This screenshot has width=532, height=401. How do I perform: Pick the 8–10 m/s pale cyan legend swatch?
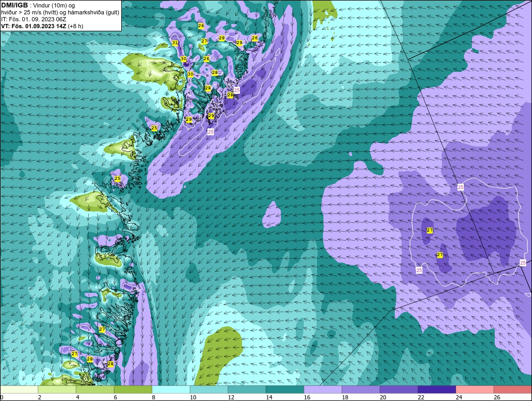click(x=171, y=389)
